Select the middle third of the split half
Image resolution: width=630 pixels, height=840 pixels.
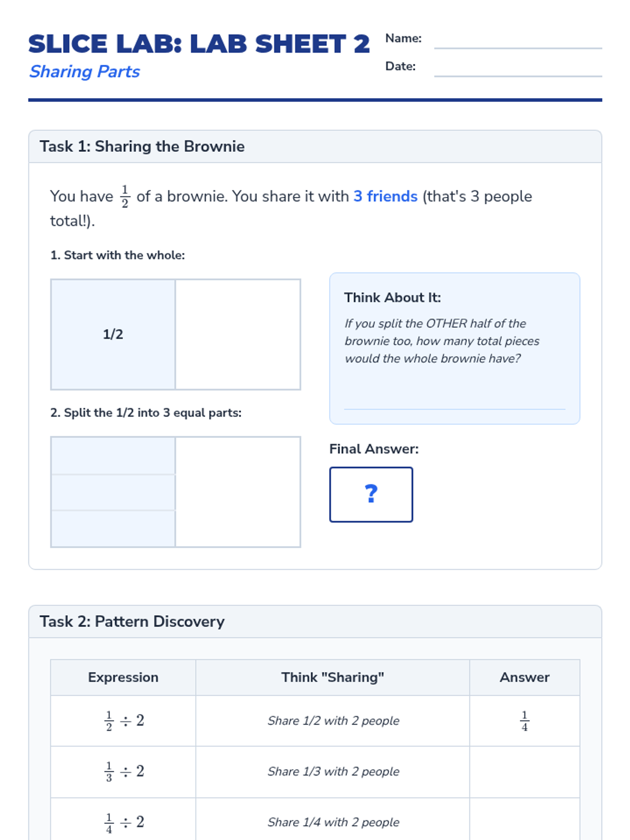tap(113, 492)
